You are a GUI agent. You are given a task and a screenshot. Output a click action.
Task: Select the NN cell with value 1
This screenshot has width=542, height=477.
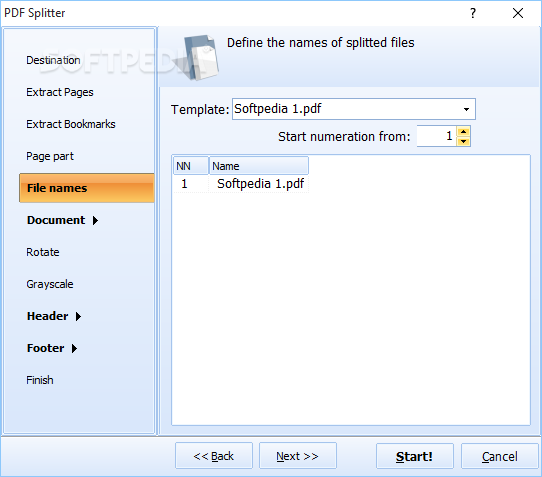(184, 184)
